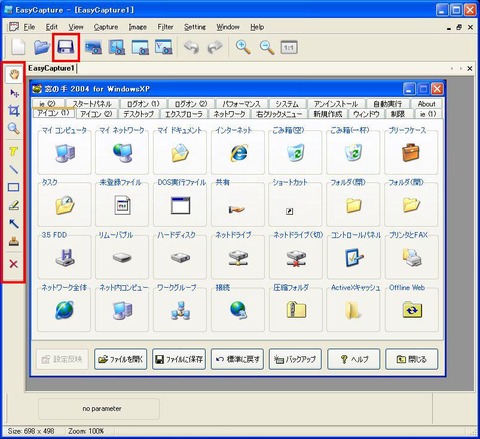Viewport: 480px width, 439px height.
Task: Click the ヘルプ button in the captured image
Action: [x=354, y=359]
